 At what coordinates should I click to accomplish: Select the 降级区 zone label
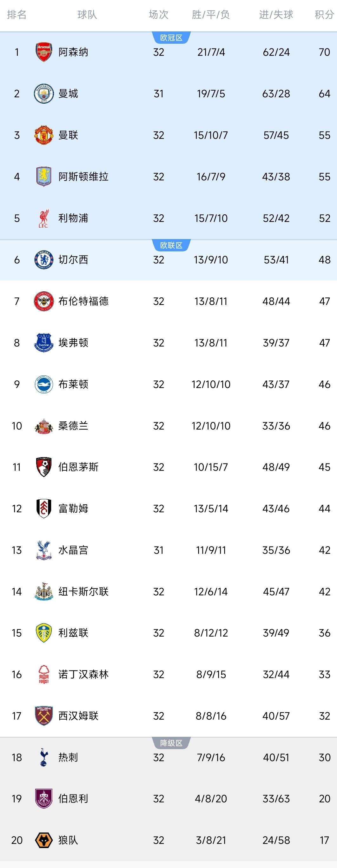point(171,743)
